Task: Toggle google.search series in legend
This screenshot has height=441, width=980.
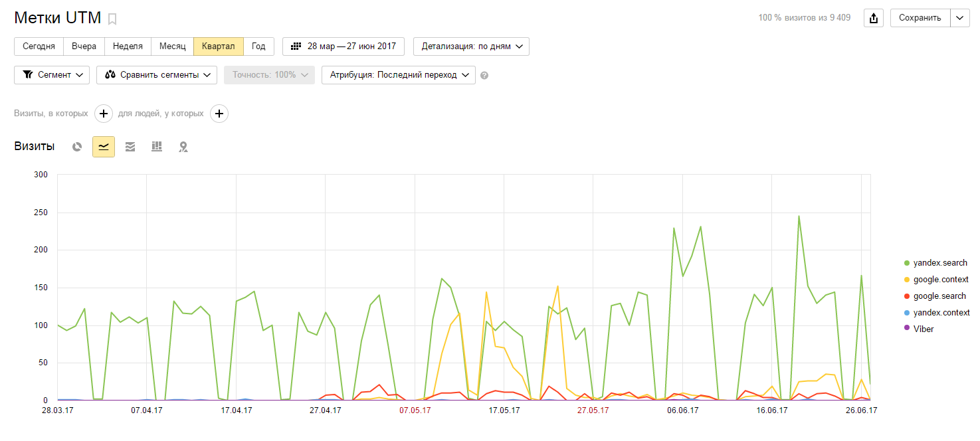Action: (x=935, y=296)
